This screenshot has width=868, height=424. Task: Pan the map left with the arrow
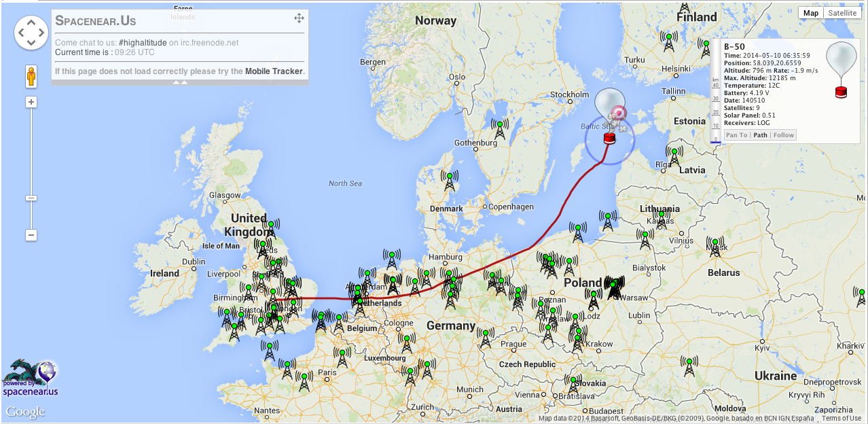21,33
